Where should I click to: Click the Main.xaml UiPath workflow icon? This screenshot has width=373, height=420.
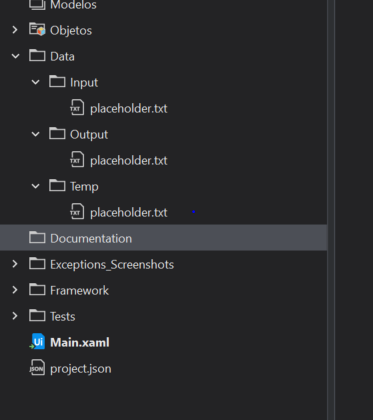click(x=37, y=342)
